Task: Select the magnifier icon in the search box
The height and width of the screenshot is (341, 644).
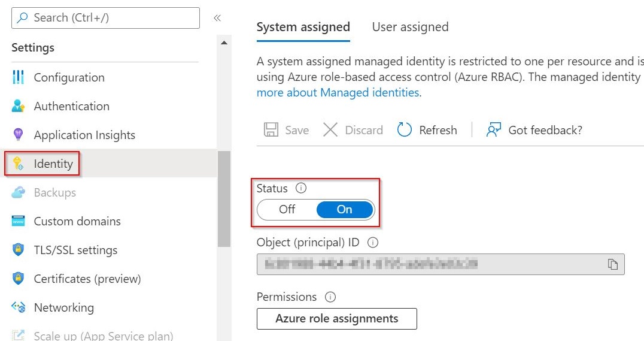Action: [22, 18]
